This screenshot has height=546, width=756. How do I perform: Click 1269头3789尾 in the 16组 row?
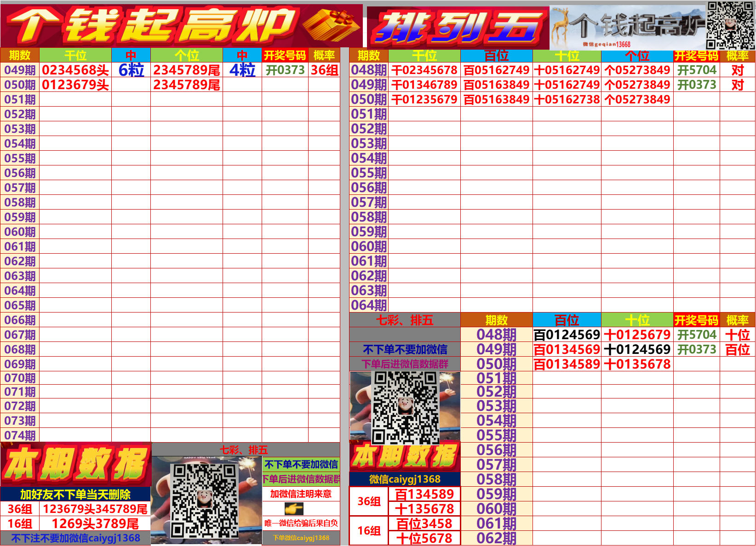[x=95, y=523]
